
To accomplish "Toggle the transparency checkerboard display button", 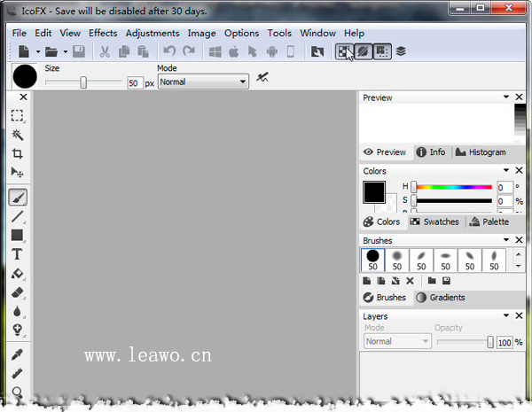I will click(344, 51).
